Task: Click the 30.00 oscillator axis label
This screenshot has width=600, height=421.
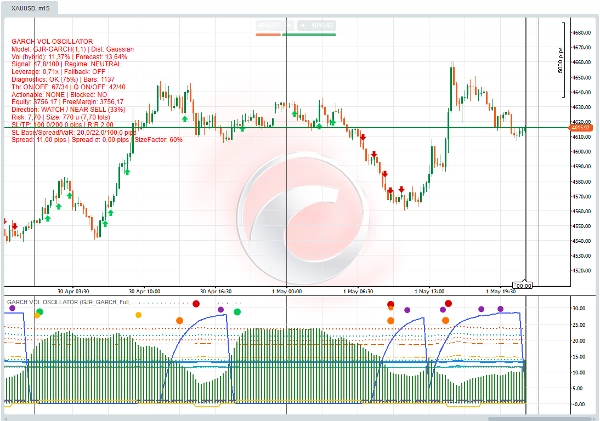Action: coord(579,308)
